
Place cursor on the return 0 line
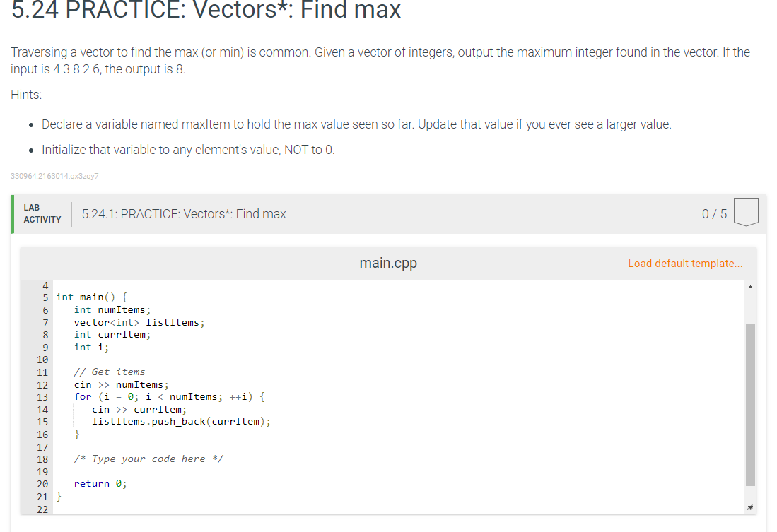pos(100,484)
